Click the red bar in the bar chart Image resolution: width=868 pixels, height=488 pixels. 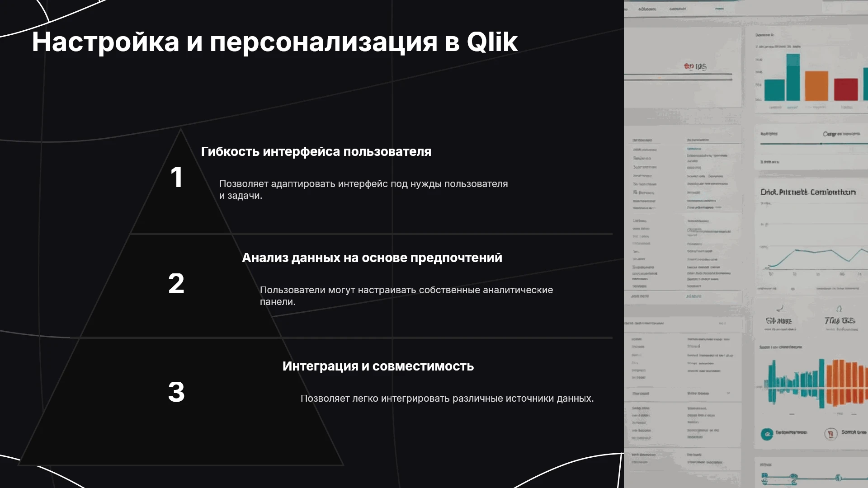(x=846, y=89)
